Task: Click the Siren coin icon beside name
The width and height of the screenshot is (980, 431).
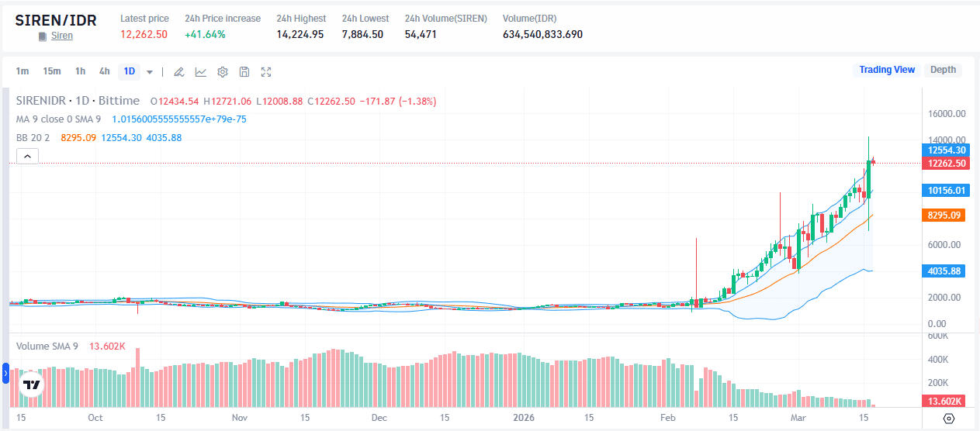Action: [x=43, y=36]
